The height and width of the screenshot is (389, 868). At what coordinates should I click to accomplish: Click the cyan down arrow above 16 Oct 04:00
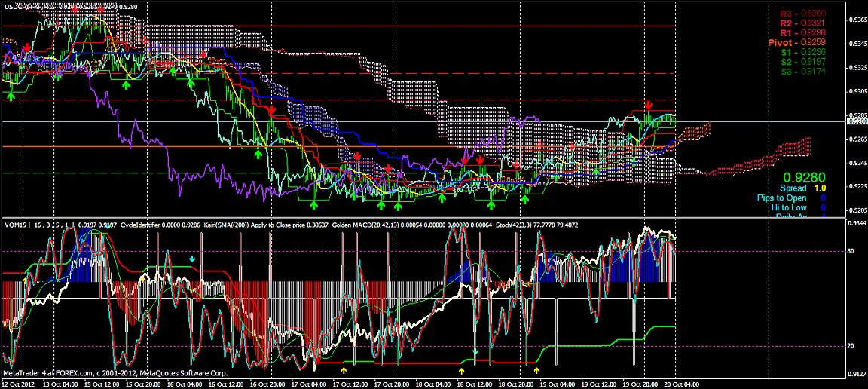(x=192, y=259)
